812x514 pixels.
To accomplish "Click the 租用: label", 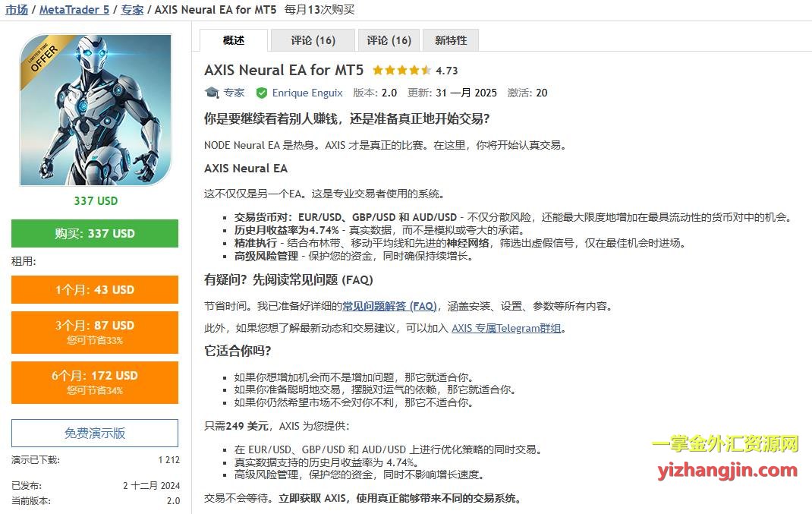I will point(24,262).
